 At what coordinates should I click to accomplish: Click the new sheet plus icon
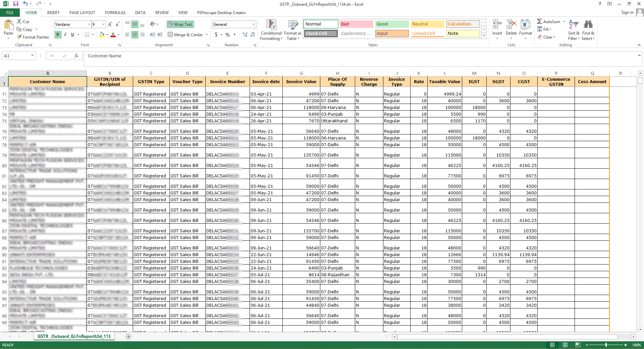click(x=128, y=337)
